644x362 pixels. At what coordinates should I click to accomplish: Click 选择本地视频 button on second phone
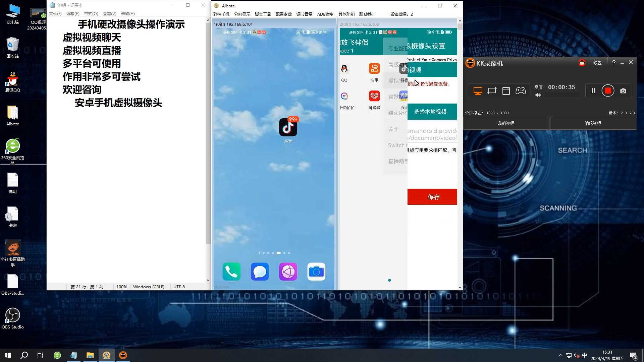[432, 112]
